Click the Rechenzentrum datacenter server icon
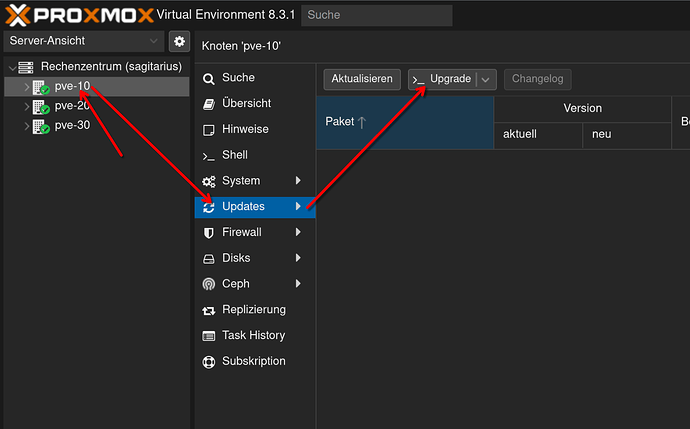Viewport: 690px width, 429px height. 26,67
